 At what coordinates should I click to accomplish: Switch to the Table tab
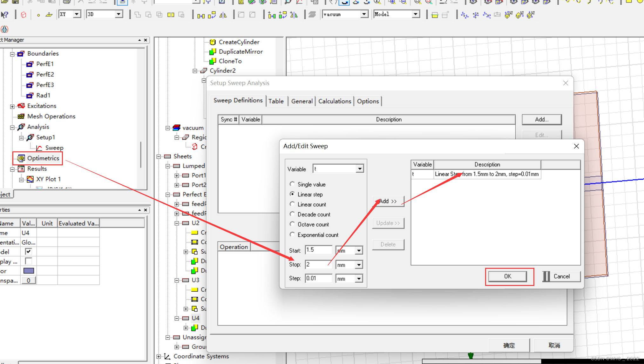(276, 101)
